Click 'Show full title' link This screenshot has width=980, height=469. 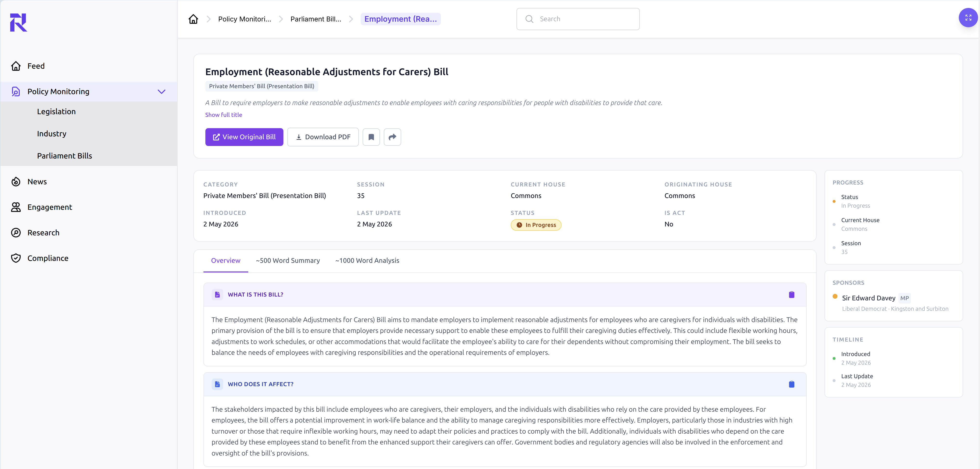[224, 115]
